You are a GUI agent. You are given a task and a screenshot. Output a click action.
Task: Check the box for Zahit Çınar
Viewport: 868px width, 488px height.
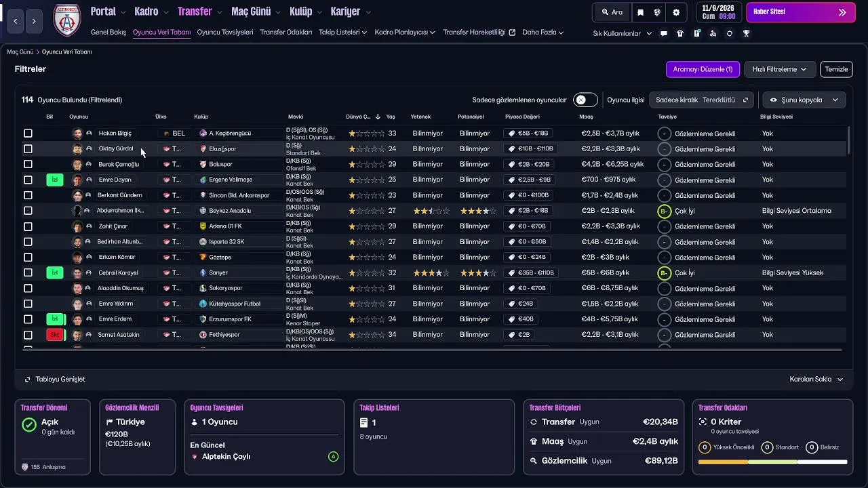[28, 226]
